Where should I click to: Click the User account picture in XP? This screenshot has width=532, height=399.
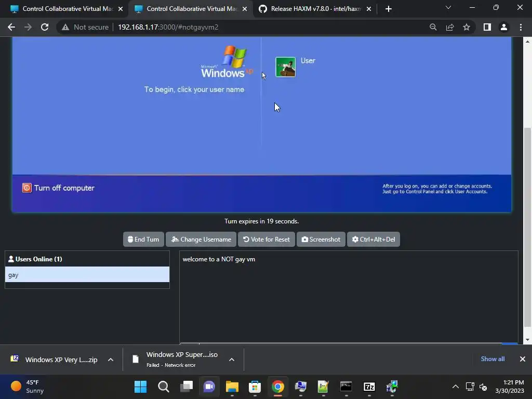[285, 67]
